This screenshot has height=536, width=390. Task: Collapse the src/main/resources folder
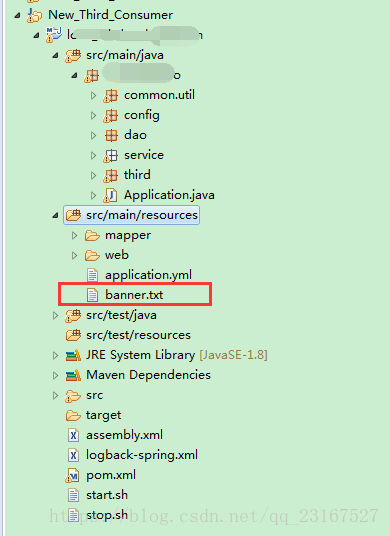point(55,215)
